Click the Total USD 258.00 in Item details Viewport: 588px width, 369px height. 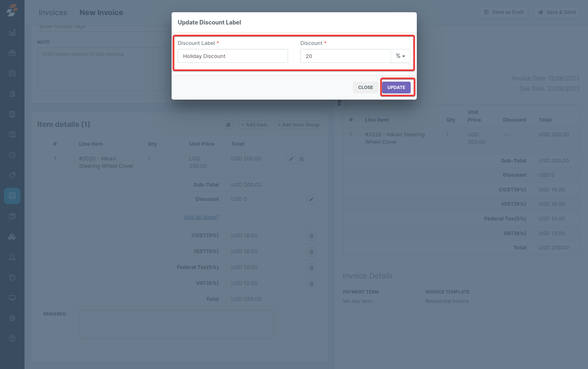[246, 299]
